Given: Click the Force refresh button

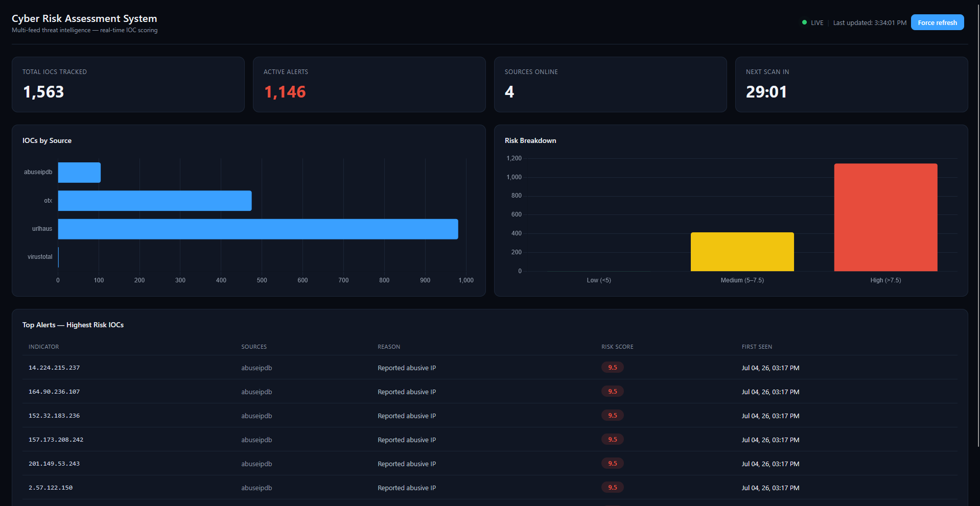Looking at the screenshot, I should tap(937, 22).
